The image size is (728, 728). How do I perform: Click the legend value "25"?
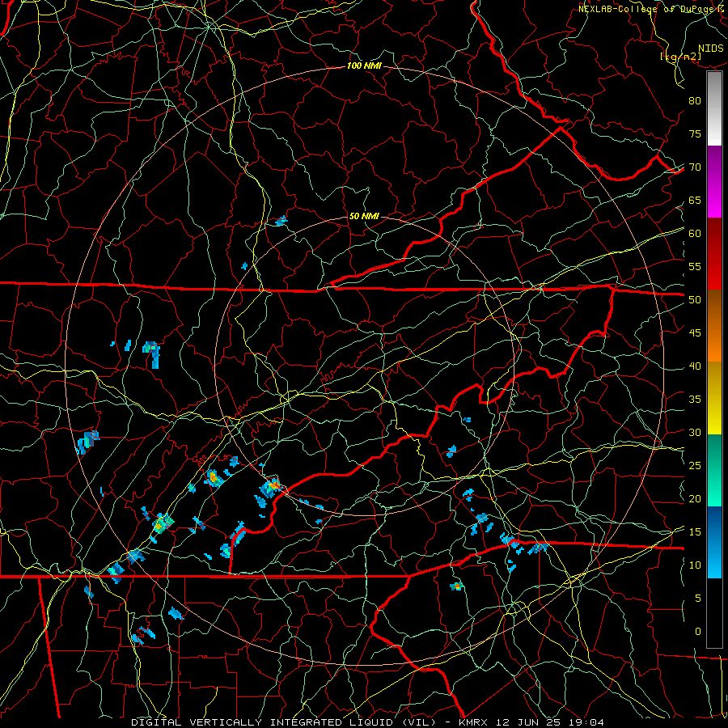click(695, 465)
